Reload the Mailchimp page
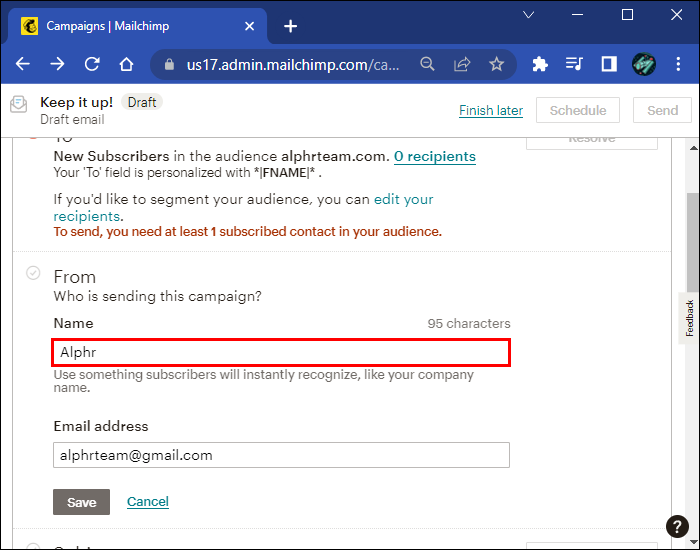This screenshot has width=700, height=550. [x=92, y=64]
